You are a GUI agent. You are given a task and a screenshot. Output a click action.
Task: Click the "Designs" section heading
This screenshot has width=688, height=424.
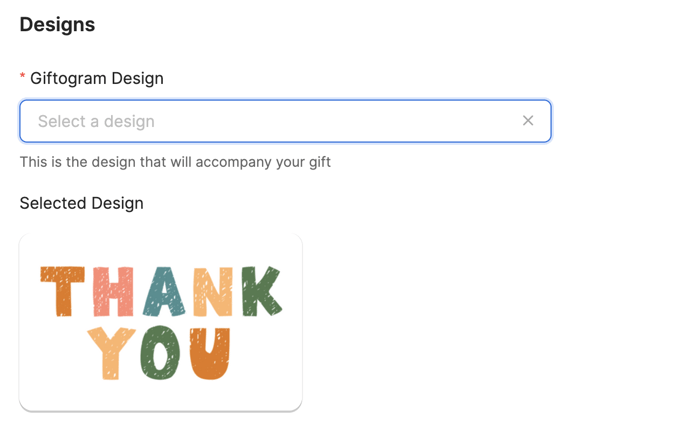[57, 25]
